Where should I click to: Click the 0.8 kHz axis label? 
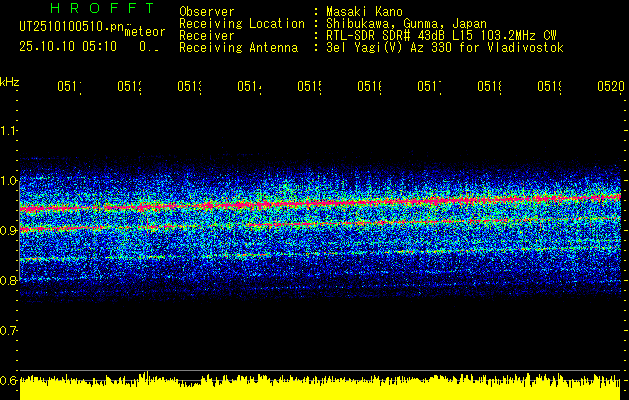pyautogui.click(x=8, y=280)
